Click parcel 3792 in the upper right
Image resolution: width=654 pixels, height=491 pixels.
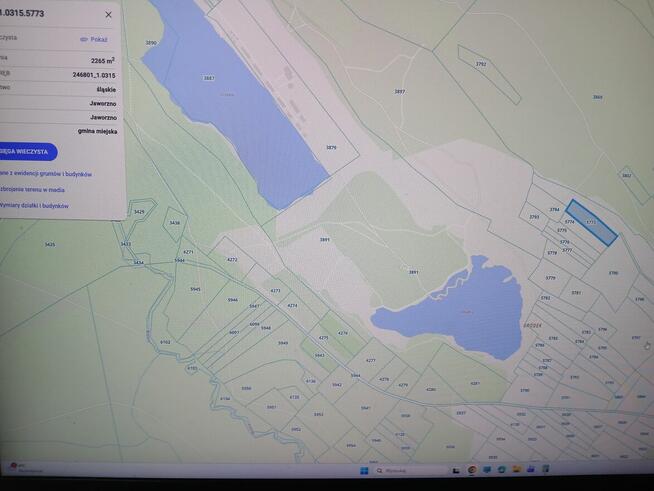click(481, 64)
